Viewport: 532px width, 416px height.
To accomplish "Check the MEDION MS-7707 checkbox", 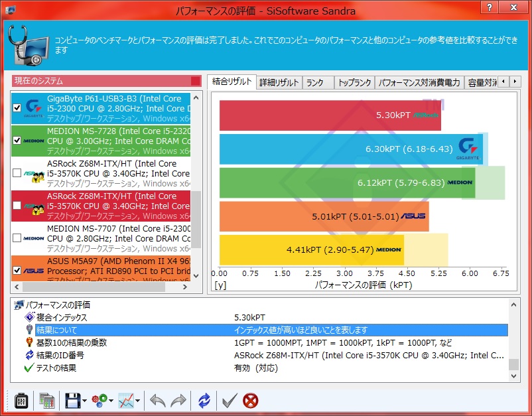I will (x=17, y=238).
